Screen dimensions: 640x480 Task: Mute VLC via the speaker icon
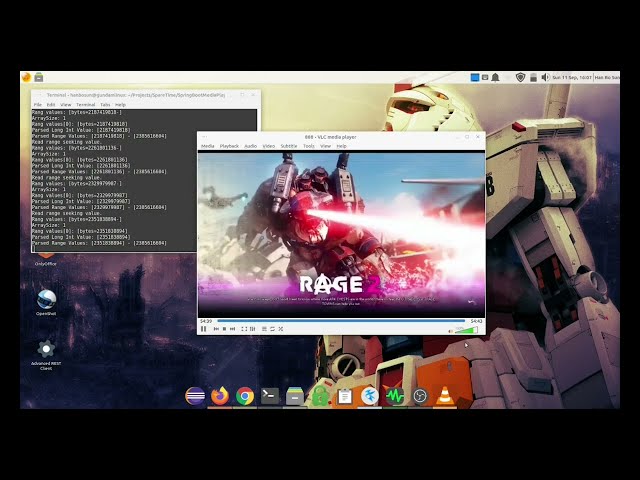click(x=451, y=331)
